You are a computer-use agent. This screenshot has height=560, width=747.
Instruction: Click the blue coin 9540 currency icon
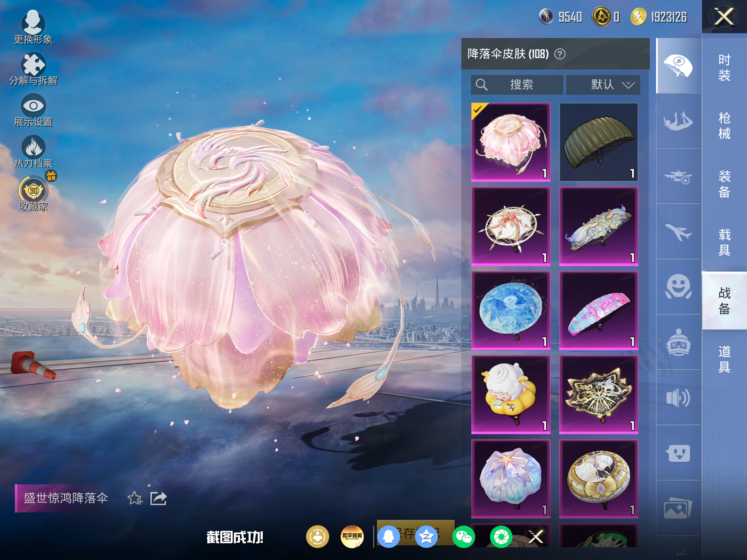point(546,17)
